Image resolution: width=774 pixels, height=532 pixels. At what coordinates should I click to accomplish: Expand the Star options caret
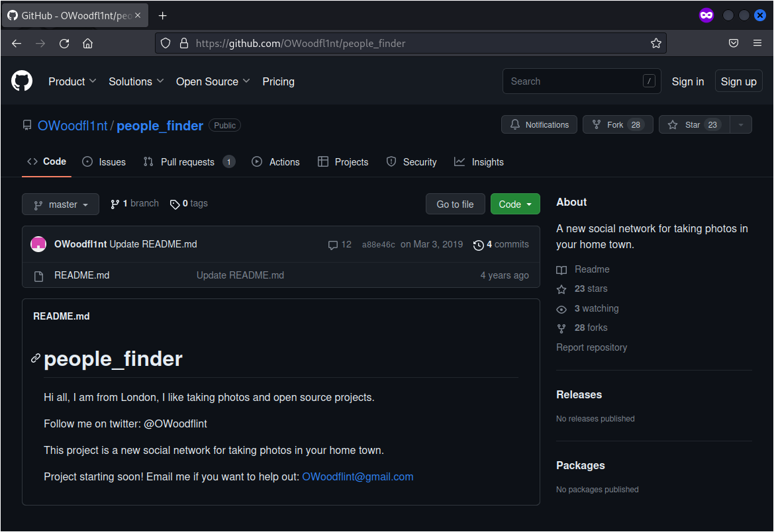741,124
